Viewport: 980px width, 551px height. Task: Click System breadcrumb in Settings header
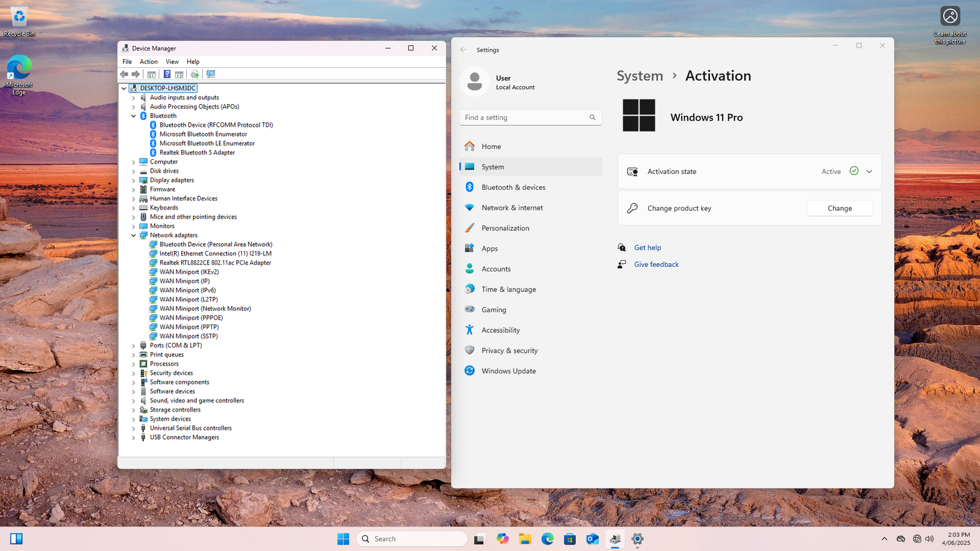639,76
